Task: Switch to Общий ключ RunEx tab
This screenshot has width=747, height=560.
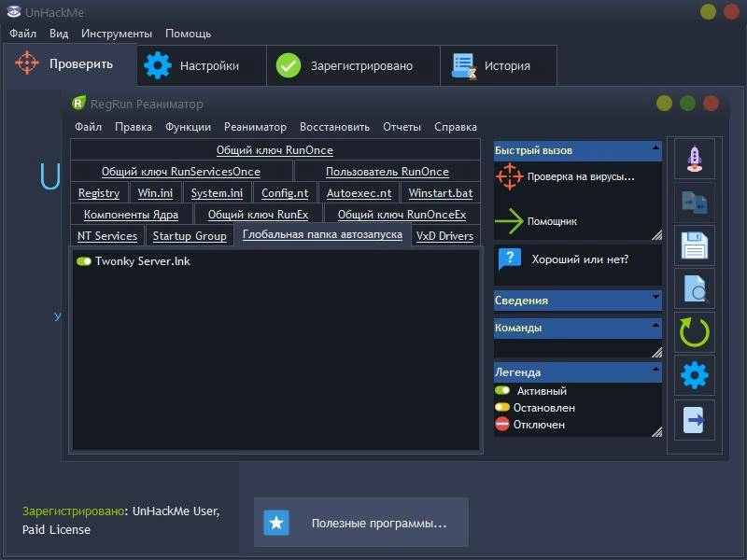Action: click(259, 215)
